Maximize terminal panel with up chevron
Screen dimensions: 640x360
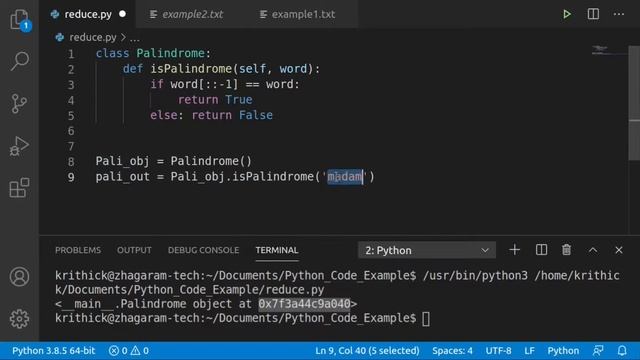pos(593,250)
